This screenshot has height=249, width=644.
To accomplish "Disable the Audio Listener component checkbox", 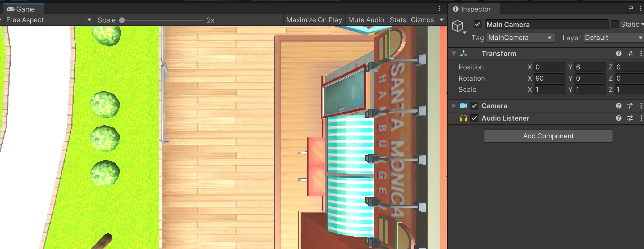I will tap(474, 118).
